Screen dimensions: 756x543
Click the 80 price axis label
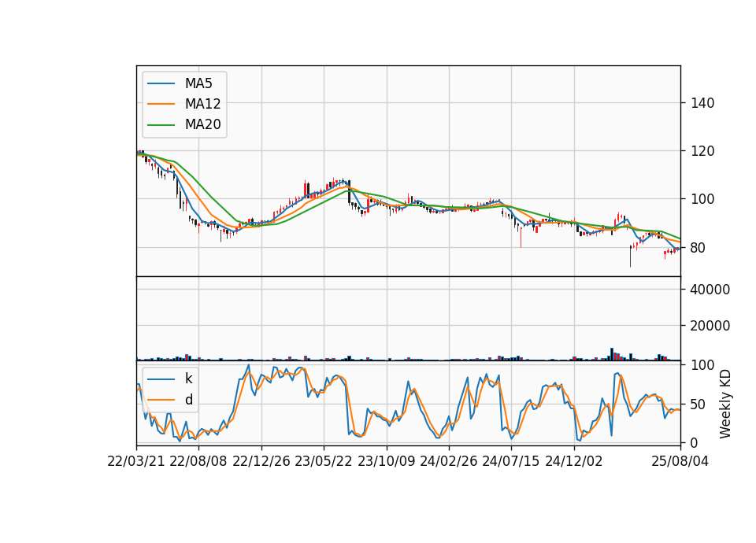coord(699,248)
